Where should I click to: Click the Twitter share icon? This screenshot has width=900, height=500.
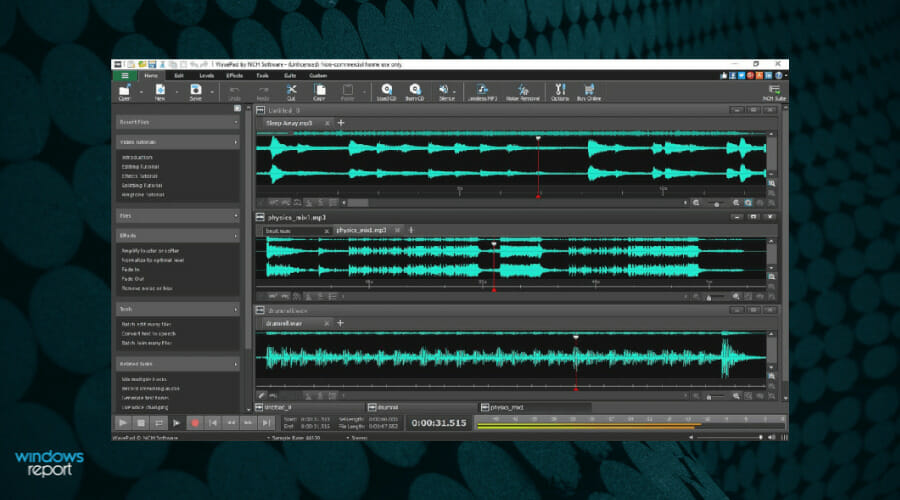tap(742, 75)
